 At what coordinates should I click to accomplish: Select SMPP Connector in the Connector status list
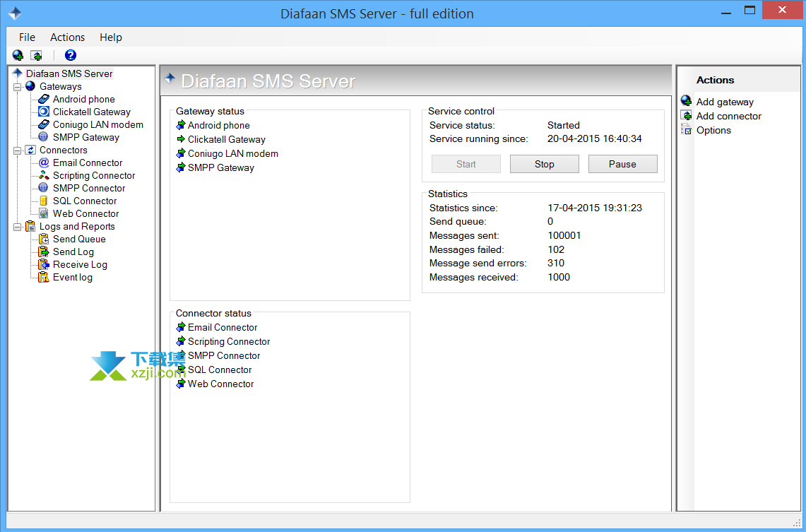[224, 355]
